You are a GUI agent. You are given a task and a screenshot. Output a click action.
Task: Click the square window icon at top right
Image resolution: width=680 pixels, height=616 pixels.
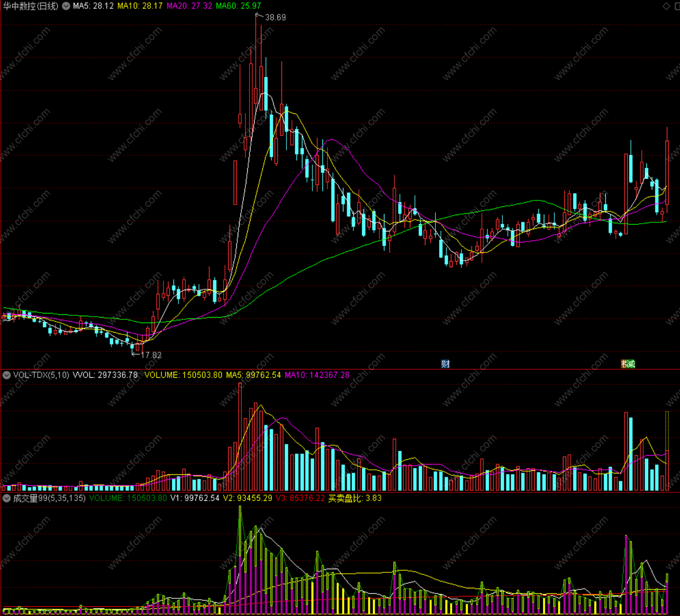677,6
